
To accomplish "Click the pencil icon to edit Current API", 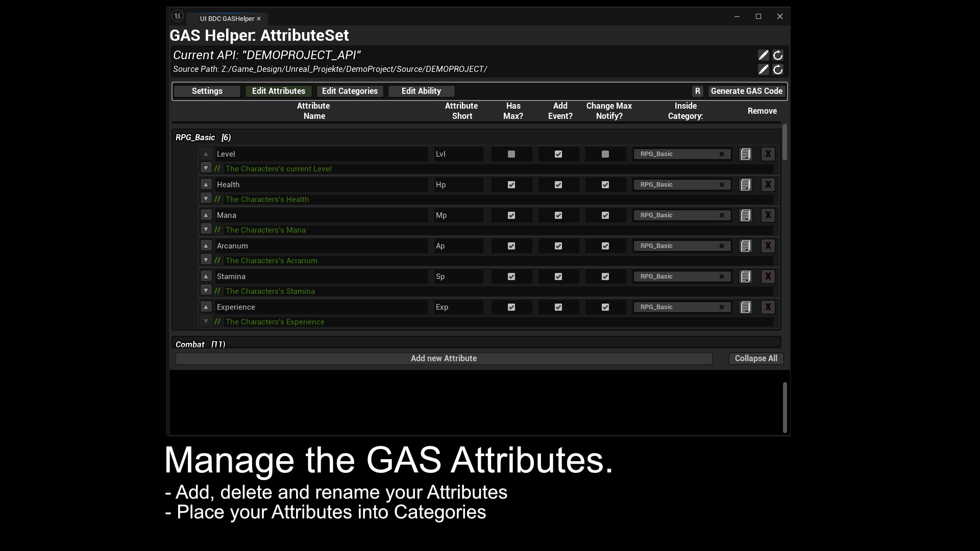I will click(x=763, y=55).
